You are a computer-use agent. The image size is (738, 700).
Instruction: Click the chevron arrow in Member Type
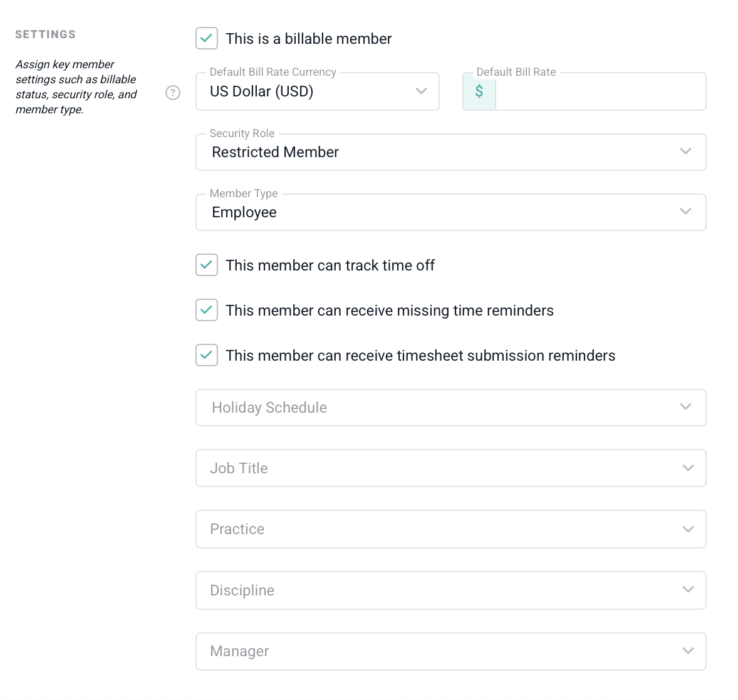pos(686,212)
